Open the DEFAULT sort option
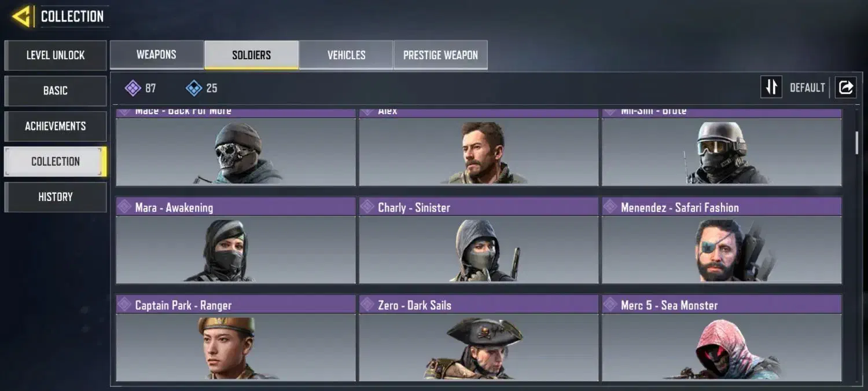 [807, 88]
